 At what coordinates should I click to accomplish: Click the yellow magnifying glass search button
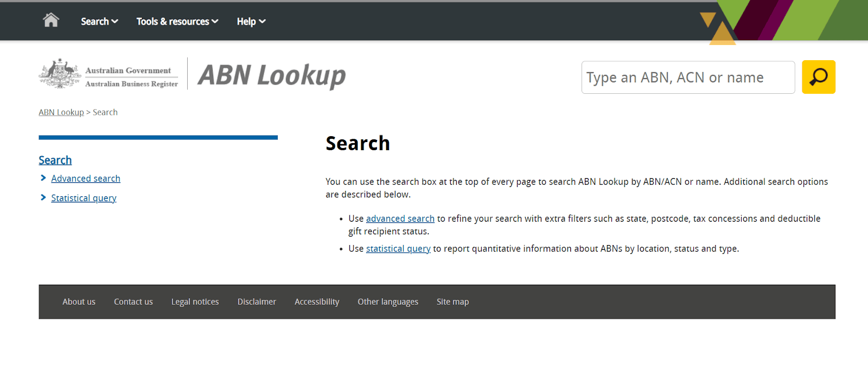(818, 77)
